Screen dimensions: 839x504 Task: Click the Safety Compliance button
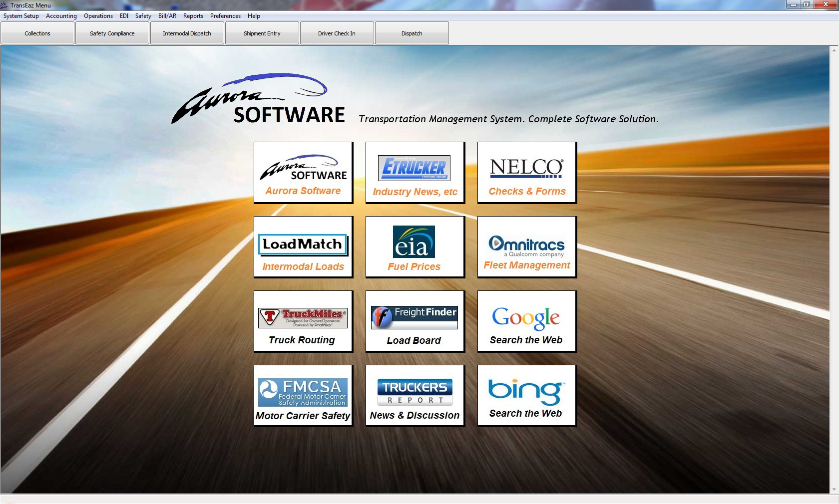coord(112,33)
